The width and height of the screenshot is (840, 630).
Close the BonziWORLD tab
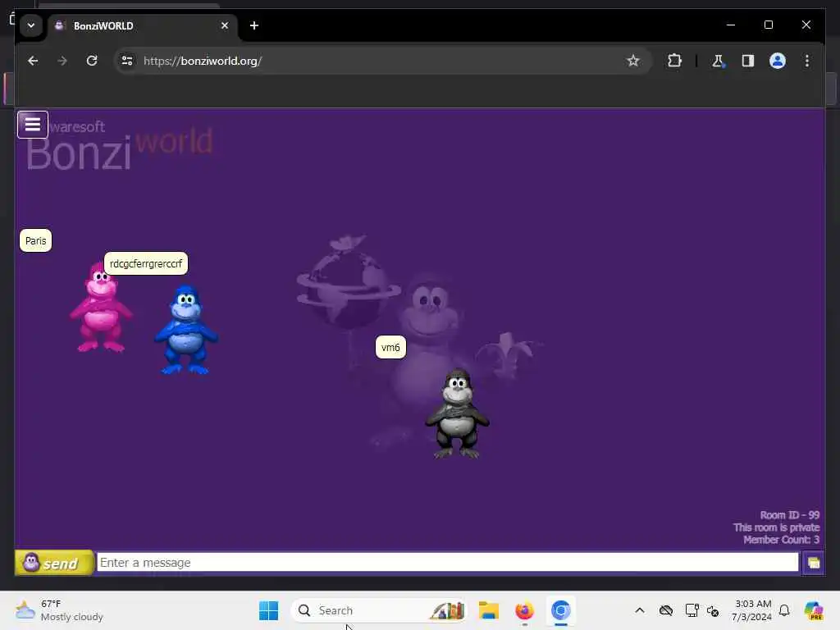pyautogui.click(x=225, y=25)
